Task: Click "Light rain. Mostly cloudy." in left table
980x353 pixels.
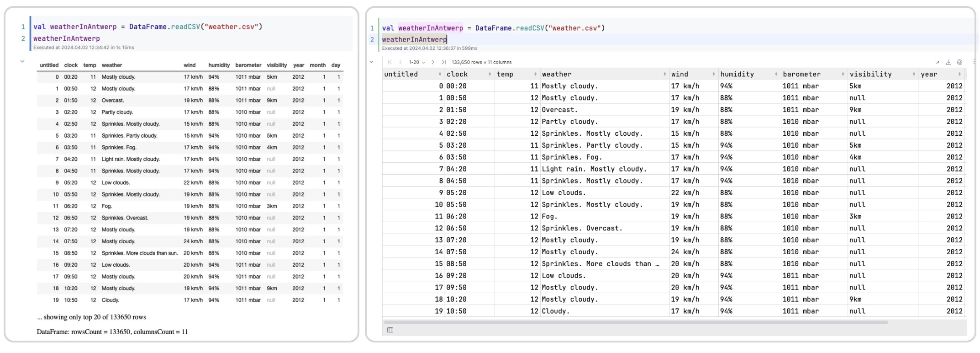Action: click(131, 159)
